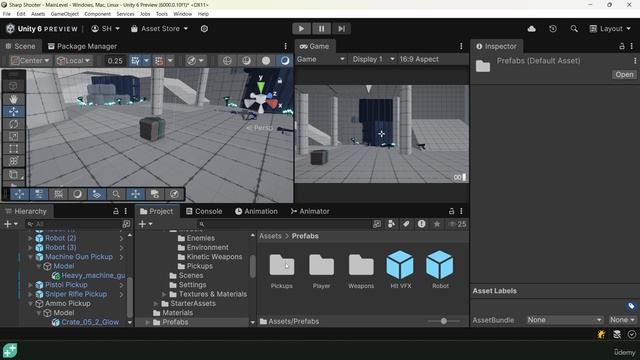Image resolution: width=640 pixels, height=360 pixels.
Task: Open the Display 1 dropdown
Action: click(x=373, y=59)
